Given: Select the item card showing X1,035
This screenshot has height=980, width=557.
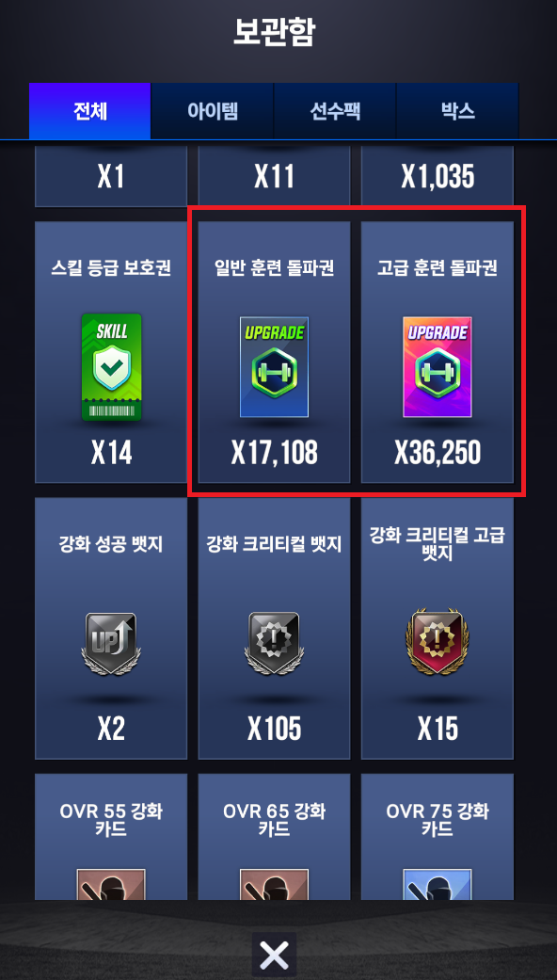Looking at the screenshot, I should (438, 176).
